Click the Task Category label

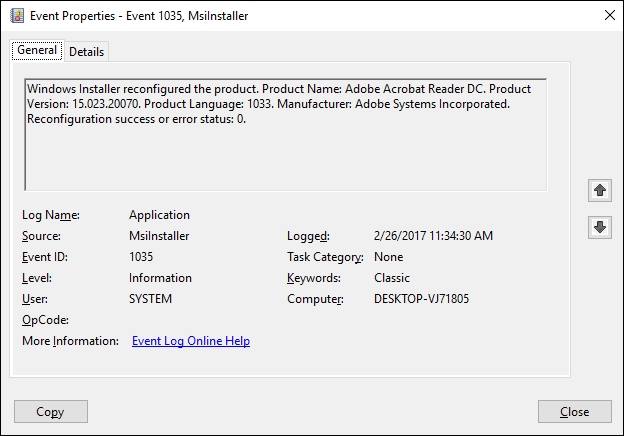point(325,257)
